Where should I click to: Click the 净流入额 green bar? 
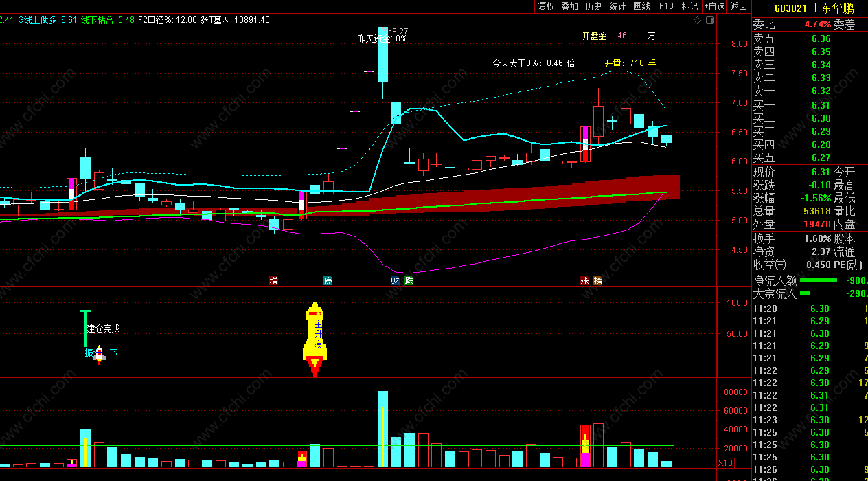[819, 280]
